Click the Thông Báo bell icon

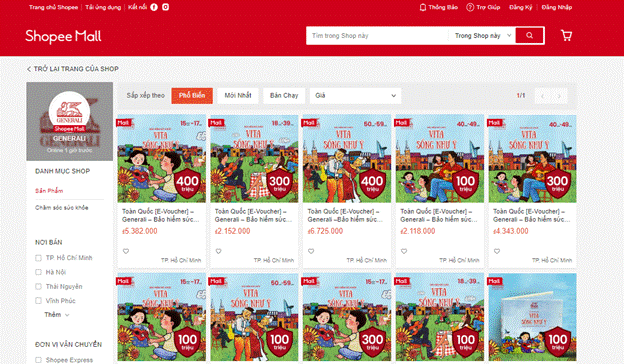(423, 7)
